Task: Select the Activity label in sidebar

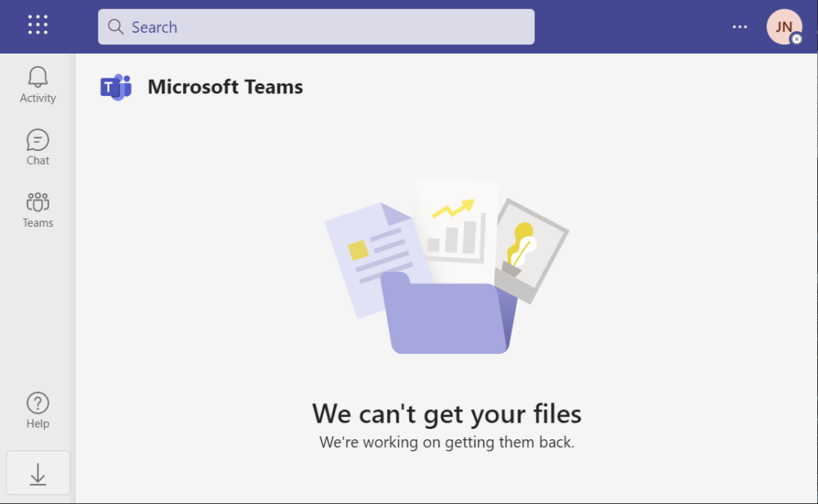Action: point(38,98)
